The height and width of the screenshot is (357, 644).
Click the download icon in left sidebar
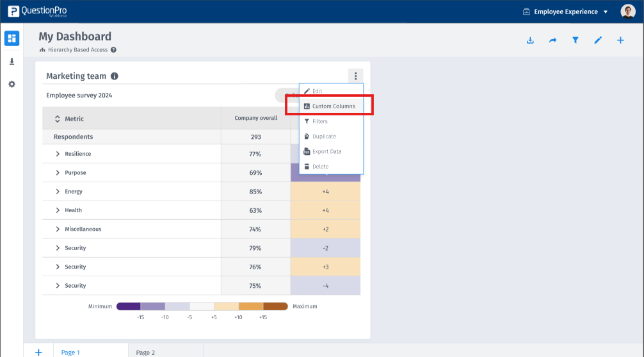click(12, 62)
